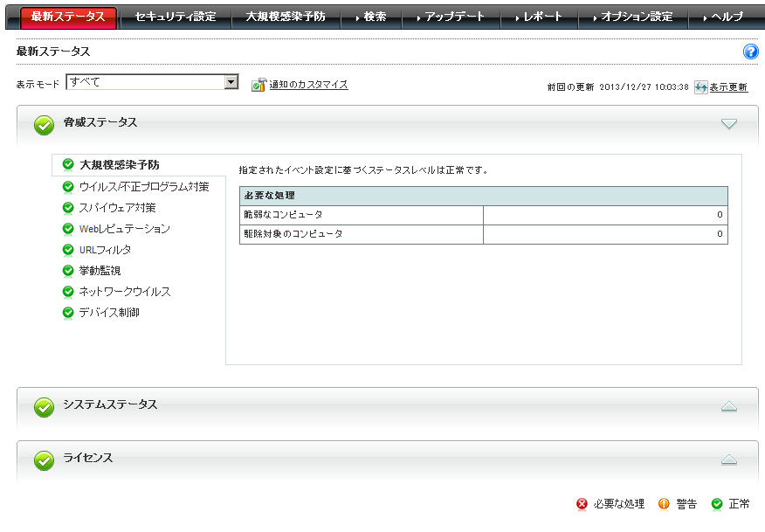Click the green check icon beside 脅威ステータス
This screenshot has width=765, height=532.
(x=44, y=125)
